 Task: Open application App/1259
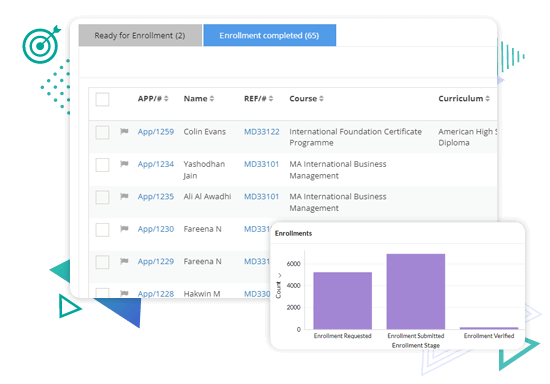[x=156, y=132]
